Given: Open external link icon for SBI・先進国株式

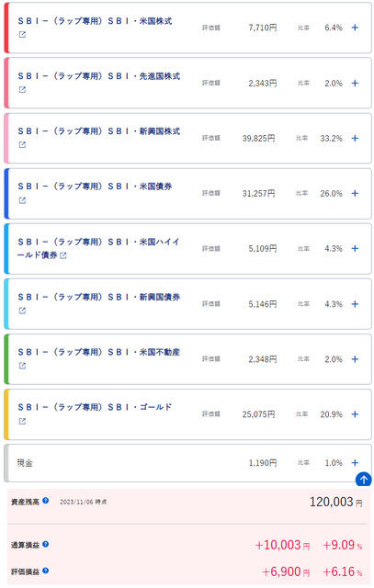Looking at the screenshot, I should (22, 90).
